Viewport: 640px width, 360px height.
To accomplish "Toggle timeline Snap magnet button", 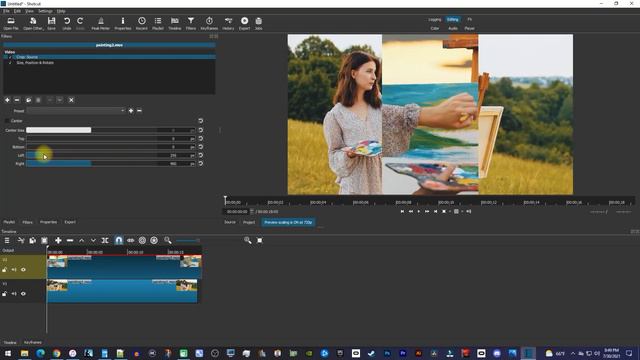I will click(x=119, y=240).
